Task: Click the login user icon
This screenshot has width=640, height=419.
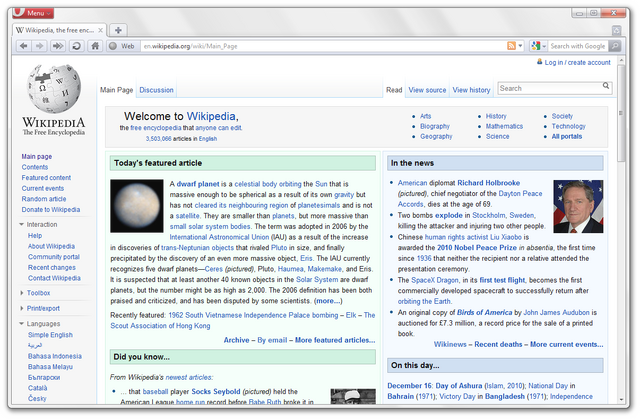Action: pyautogui.click(x=540, y=62)
